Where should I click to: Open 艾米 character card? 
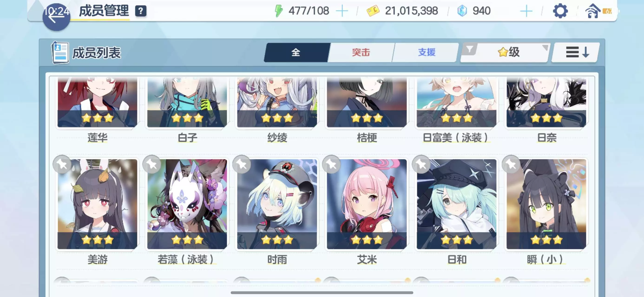pos(367,204)
